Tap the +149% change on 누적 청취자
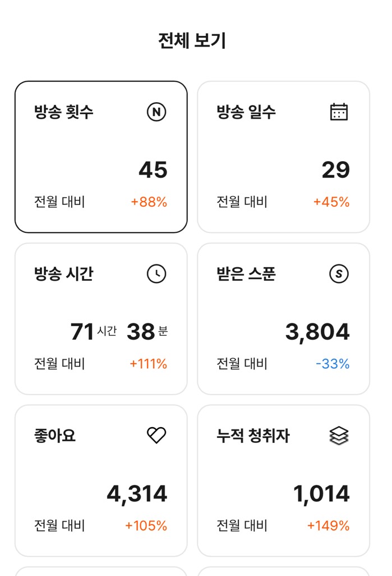Viewport: 392px width, 576px height. (328, 525)
